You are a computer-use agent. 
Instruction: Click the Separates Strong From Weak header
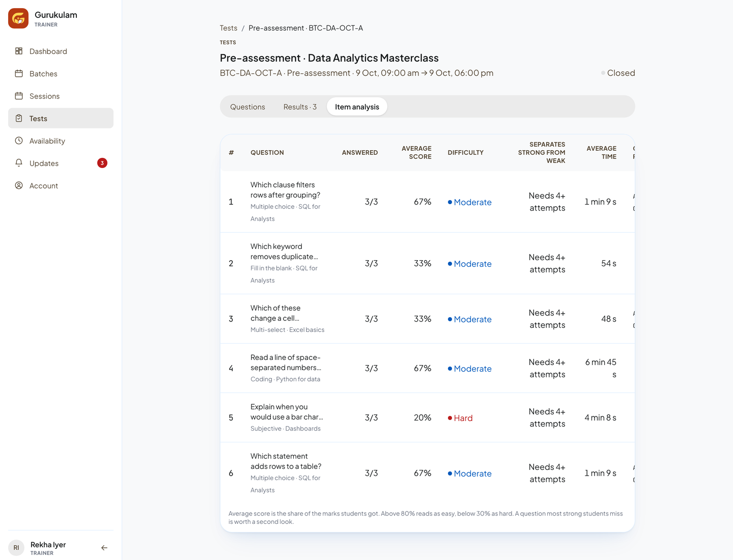[542, 153]
